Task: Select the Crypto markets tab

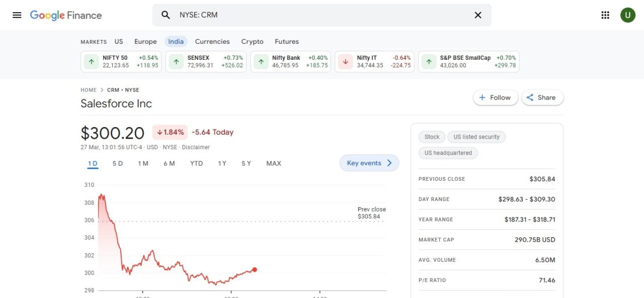Action: coord(252,42)
